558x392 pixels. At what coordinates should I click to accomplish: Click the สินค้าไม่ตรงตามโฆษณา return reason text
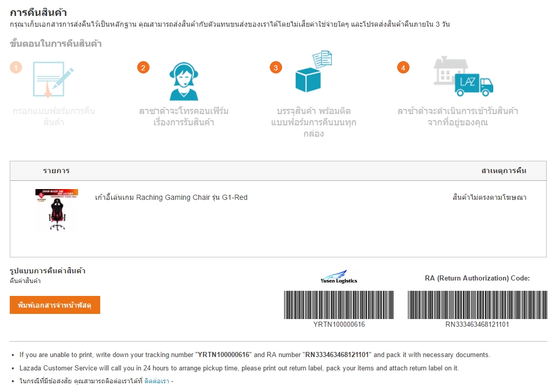point(489,197)
